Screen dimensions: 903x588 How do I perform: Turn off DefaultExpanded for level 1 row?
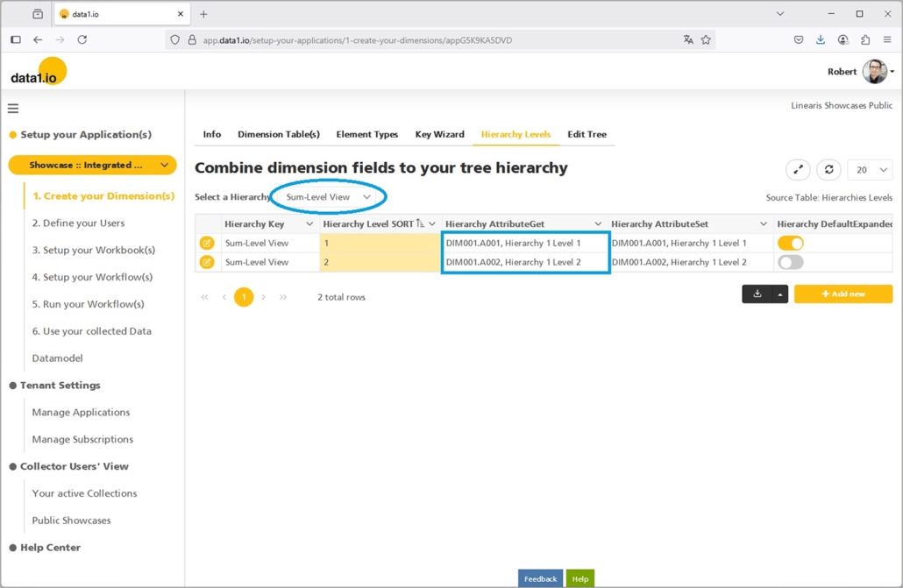[791, 243]
